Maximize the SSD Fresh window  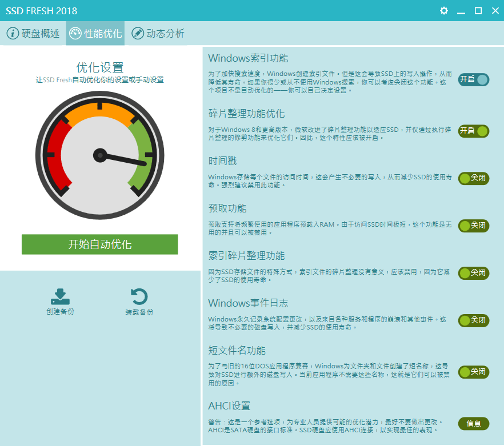click(478, 11)
